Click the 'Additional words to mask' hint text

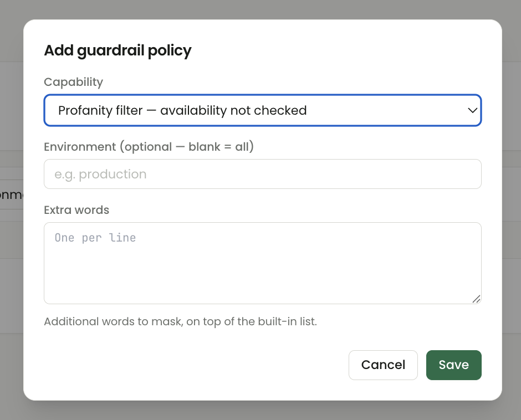(181, 321)
